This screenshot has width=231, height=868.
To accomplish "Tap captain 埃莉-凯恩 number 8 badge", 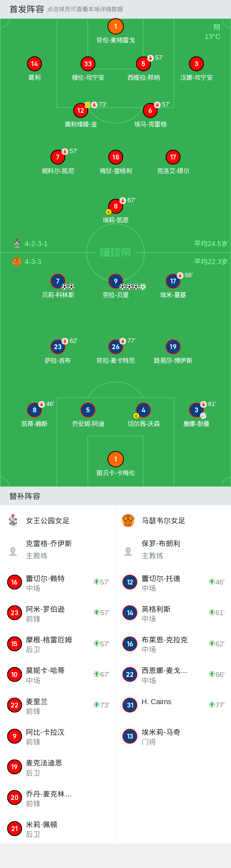I will (116, 206).
